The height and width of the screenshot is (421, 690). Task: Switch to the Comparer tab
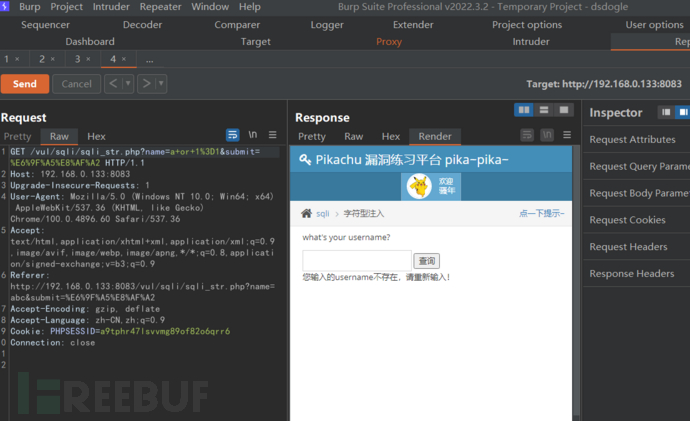coord(237,25)
